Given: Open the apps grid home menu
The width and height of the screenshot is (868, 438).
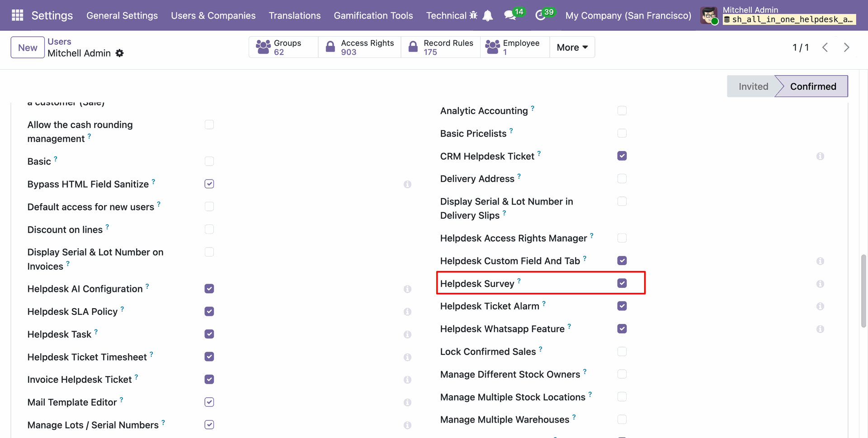Looking at the screenshot, I should pyautogui.click(x=17, y=15).
